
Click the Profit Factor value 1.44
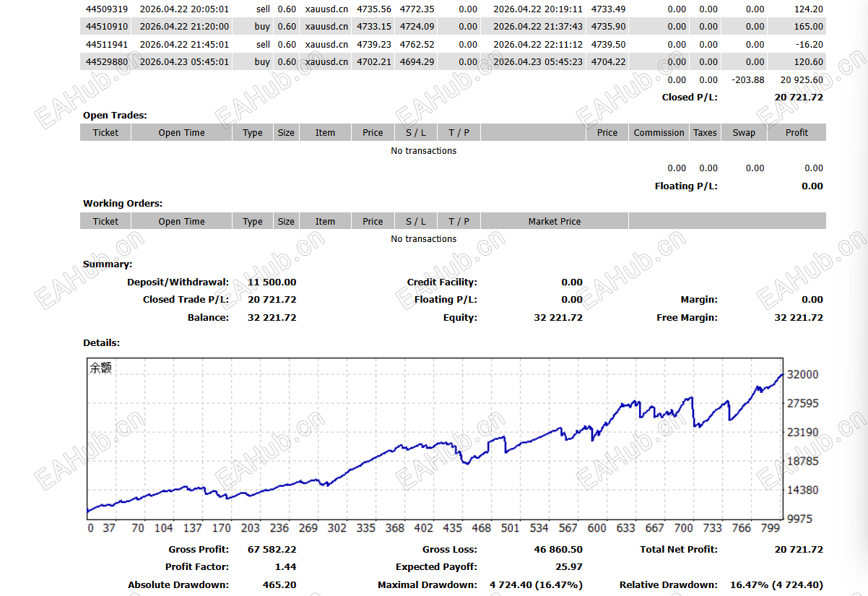coord(286,566)
